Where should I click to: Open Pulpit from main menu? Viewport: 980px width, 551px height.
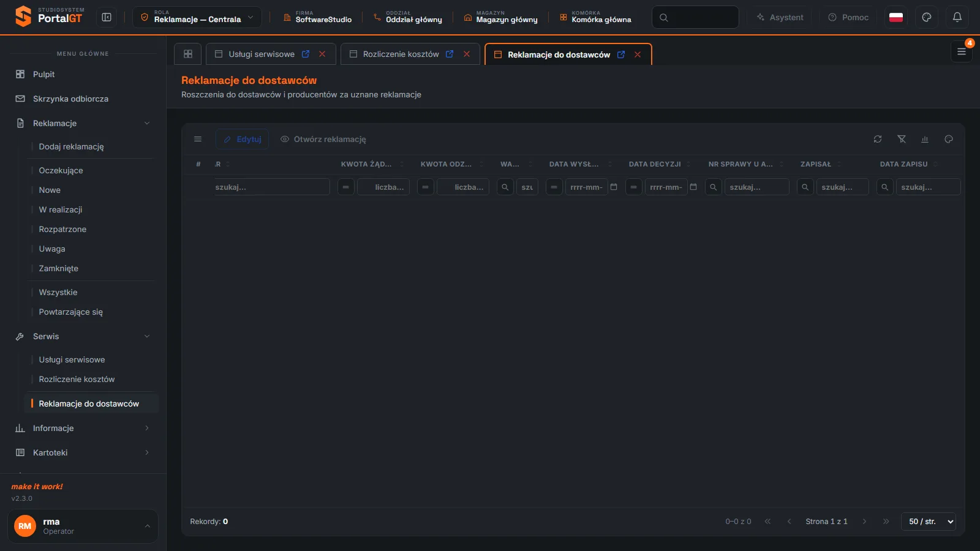pos(43,74)
